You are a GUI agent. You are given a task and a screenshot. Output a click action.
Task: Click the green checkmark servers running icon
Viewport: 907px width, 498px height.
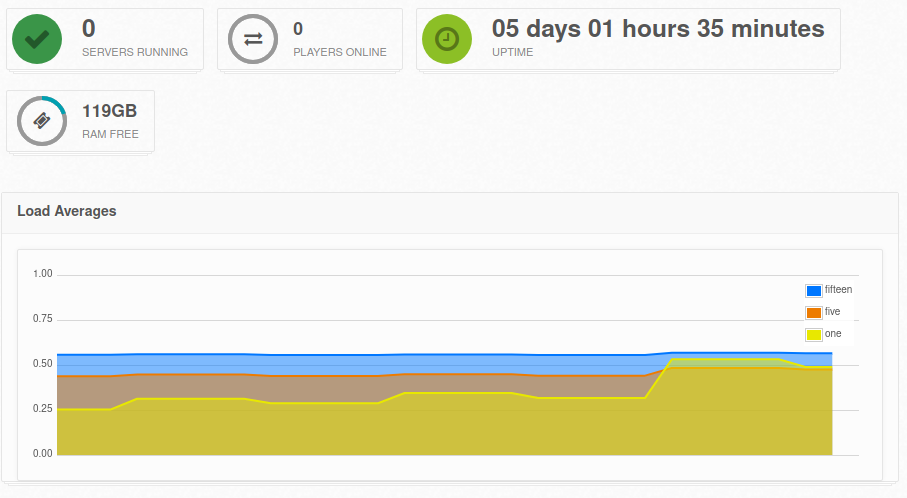37,39
